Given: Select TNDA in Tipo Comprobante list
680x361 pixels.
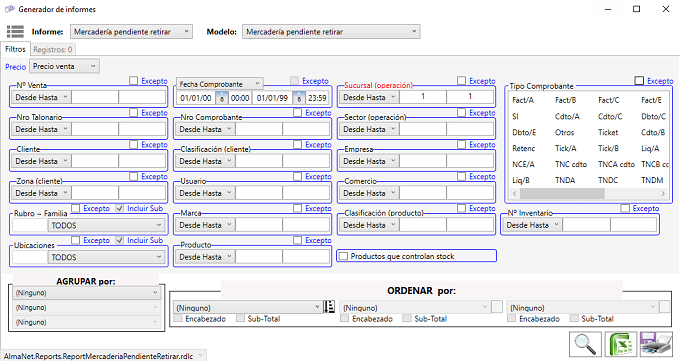Looking at the screenshot, I should tap(565, 180).
